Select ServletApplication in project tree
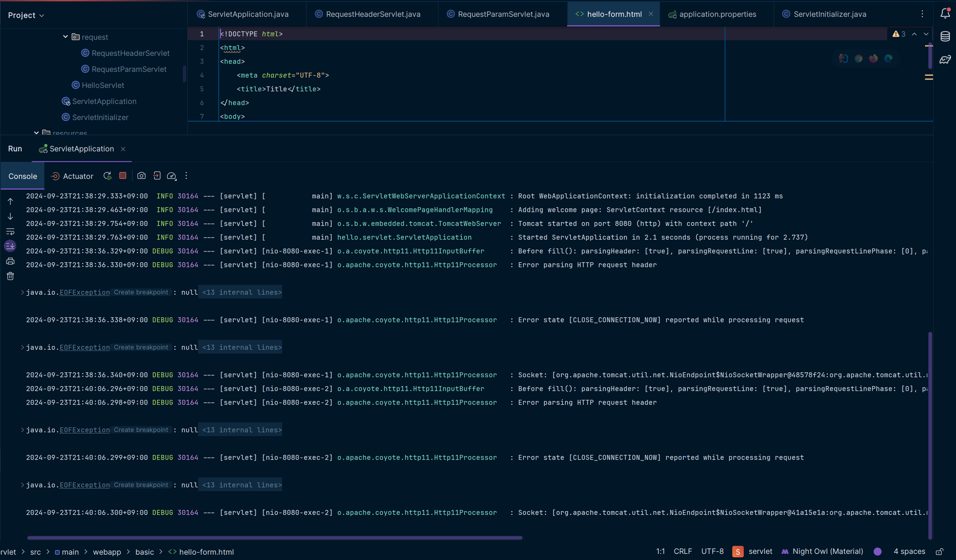This screenshot has height=560, width=956. (x=99, y=101)
